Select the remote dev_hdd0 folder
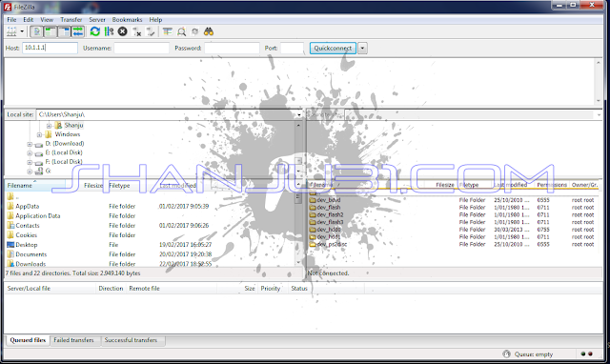The image size is (610, 364). tap(329, 230)
